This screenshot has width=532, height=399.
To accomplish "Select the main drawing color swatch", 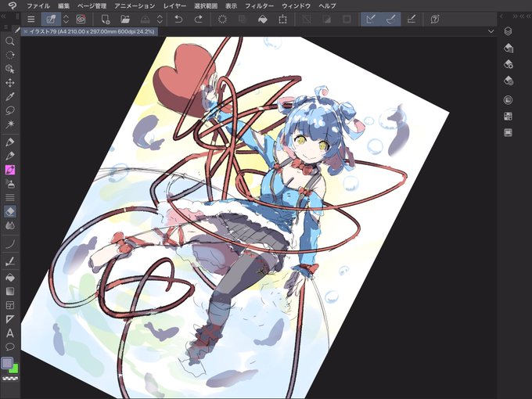I will click(x=7, y=363).
